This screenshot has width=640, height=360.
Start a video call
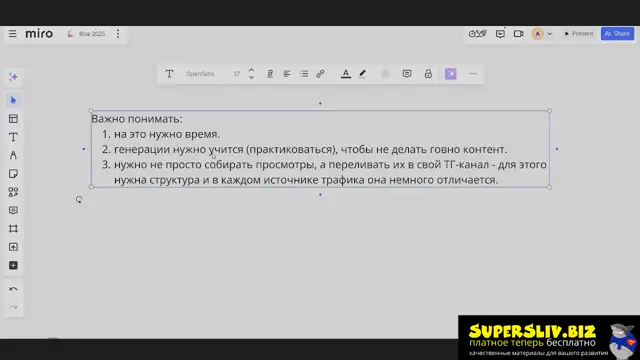point(518,33)
